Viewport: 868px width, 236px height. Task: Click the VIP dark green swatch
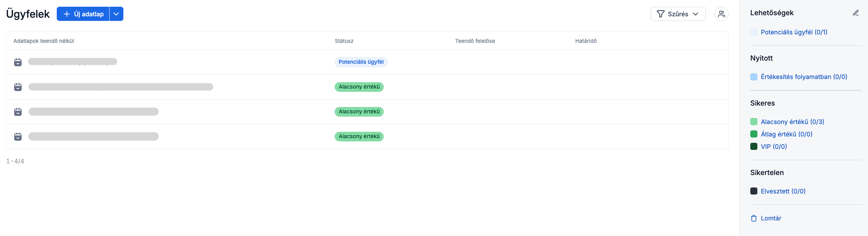click(x=754, y=146)
